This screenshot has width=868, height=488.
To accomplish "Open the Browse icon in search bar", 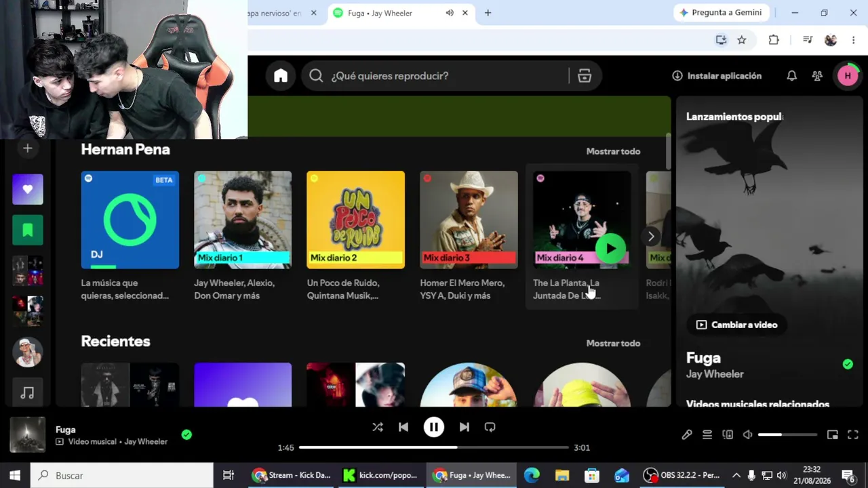I will coord(585,76).
